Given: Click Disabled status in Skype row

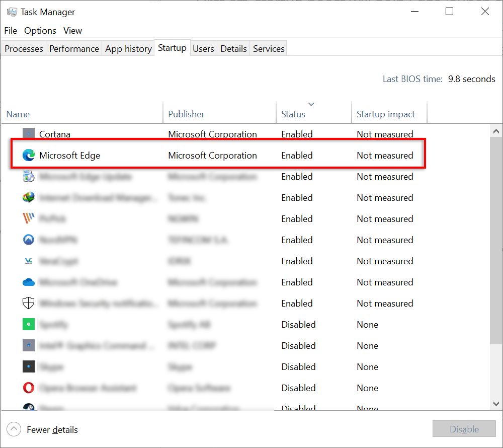Looking at the screenshot, I should 298,367.
